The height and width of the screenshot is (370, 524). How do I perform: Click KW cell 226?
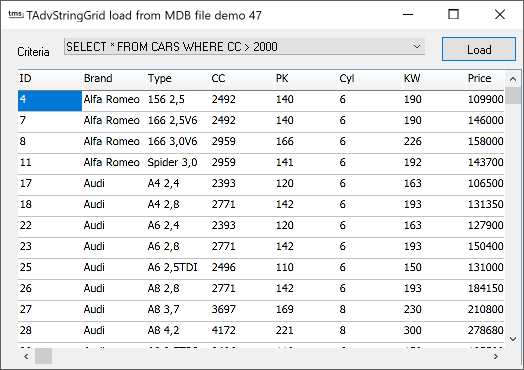[434, 143]
